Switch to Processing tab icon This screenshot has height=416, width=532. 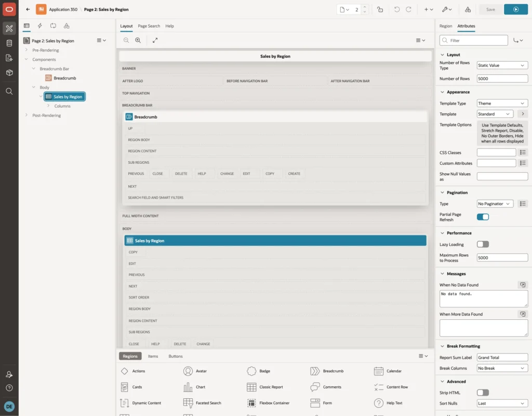point(53,26)
